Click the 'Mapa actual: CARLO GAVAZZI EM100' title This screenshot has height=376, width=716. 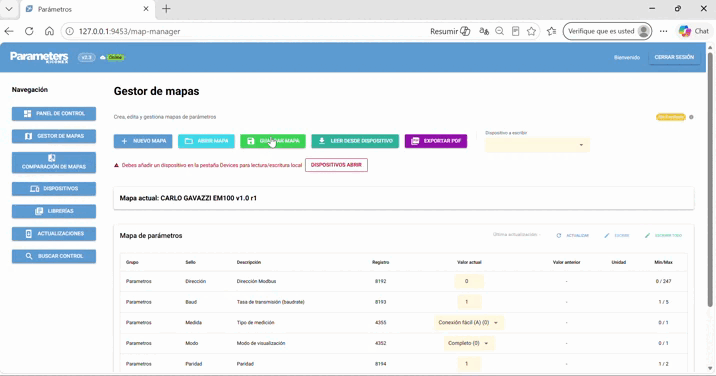pyautogui.click(x=188, y=198)
